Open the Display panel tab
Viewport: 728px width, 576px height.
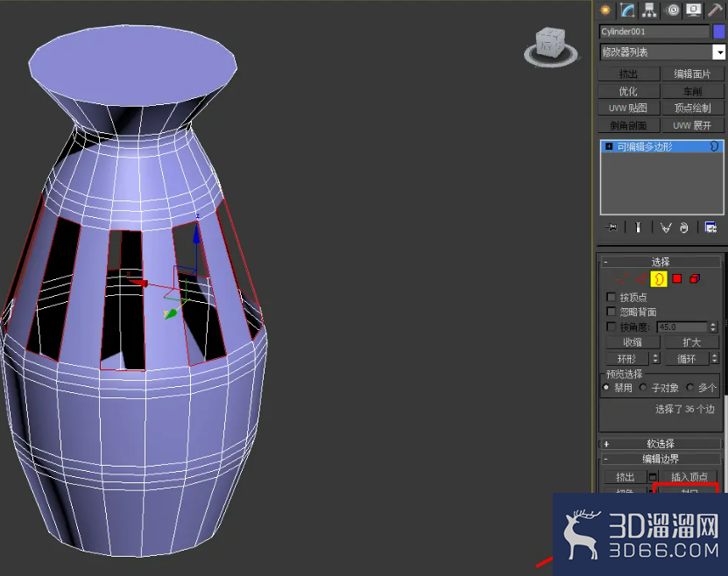[x=694, y=11]
